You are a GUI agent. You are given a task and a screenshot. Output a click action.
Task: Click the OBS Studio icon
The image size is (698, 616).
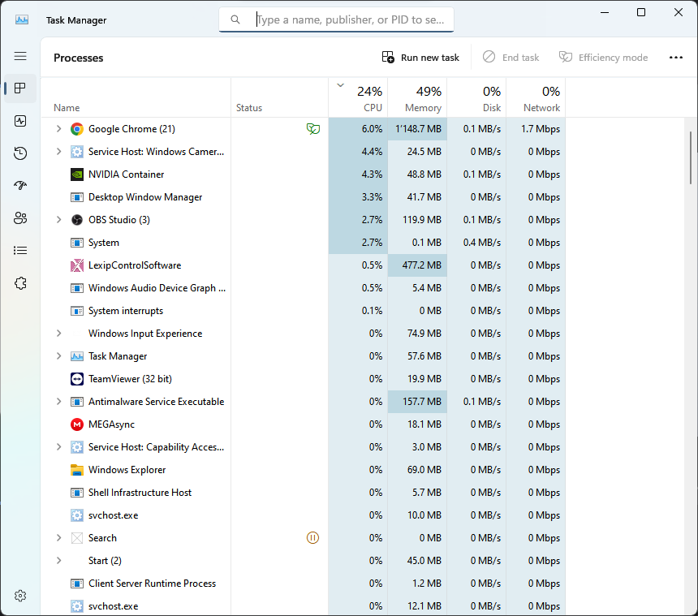tap(77, 220)
